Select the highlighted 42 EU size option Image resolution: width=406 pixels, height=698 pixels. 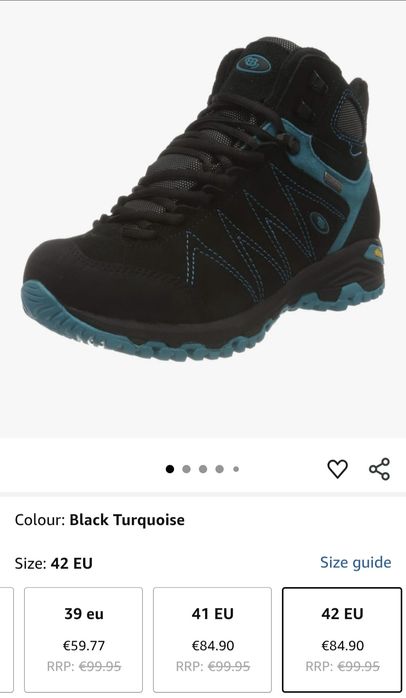click(342, 639)
